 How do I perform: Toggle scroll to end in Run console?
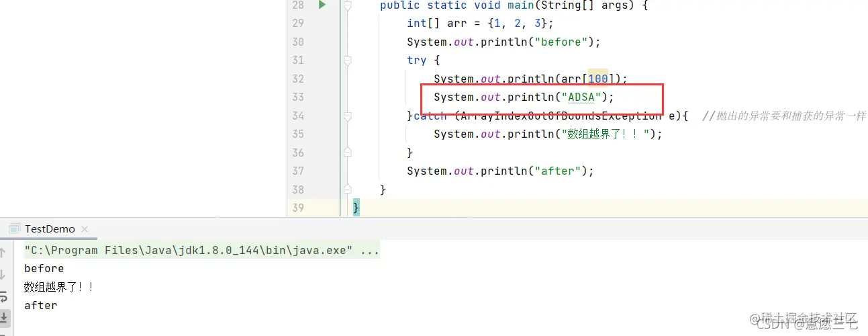point(3,317)
